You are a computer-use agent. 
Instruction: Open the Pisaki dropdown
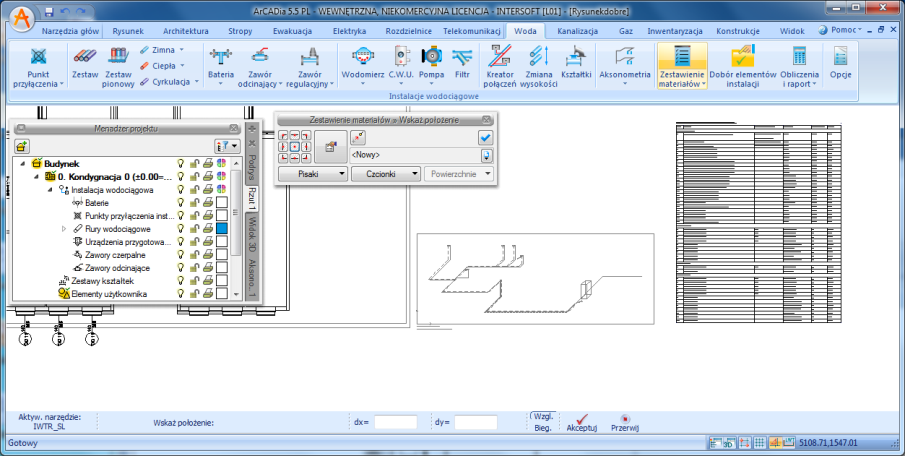click(x=313, y=174)
